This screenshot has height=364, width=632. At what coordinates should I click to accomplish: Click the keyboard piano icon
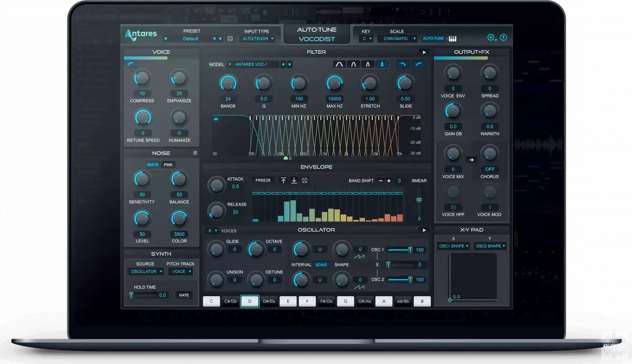point(452,38)
